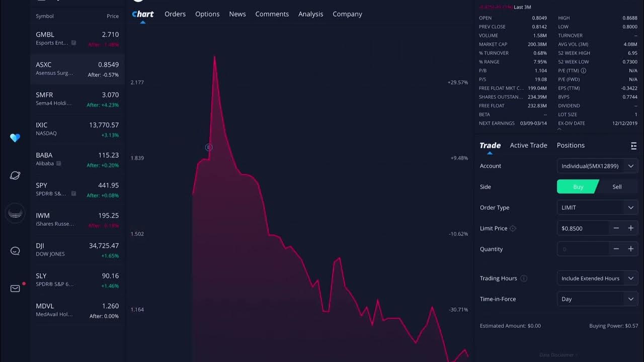This screenshot has height=362, width=644.
Task: Select the Buy side
Action: point(578,187)
